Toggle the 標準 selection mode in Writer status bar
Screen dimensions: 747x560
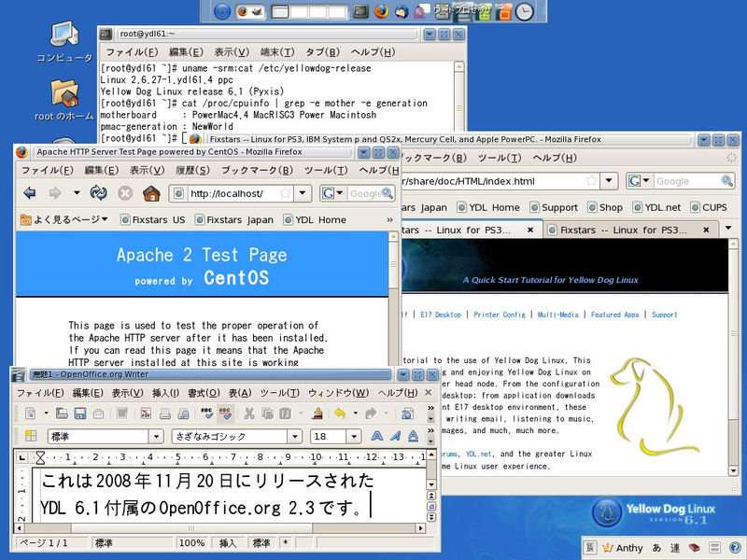tap(261, 543)
